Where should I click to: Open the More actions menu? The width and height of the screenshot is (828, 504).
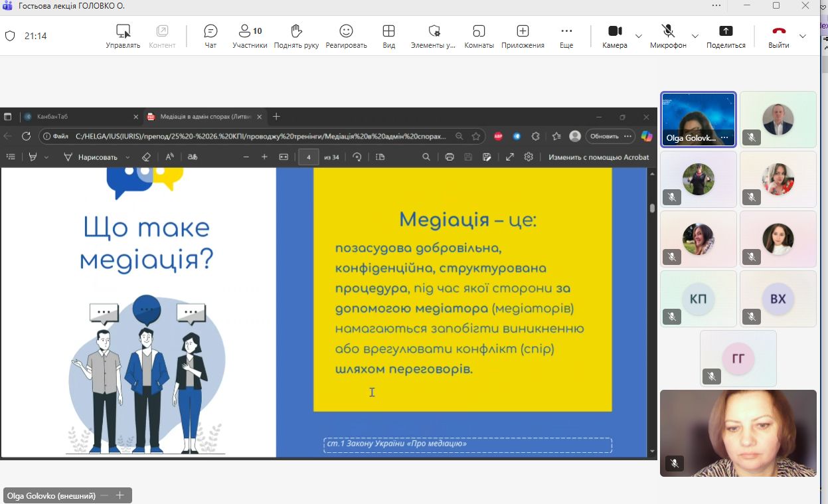tap(566, 36)
